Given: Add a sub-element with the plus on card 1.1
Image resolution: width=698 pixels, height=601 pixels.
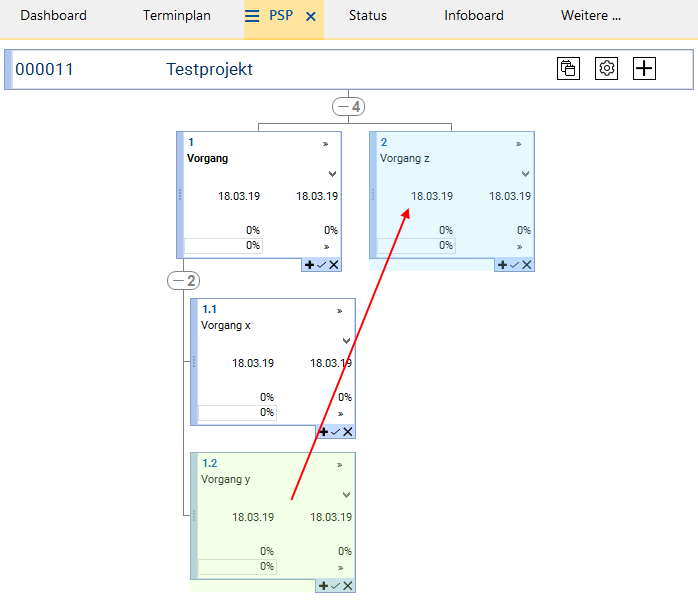Looking at the screenshot, I should (324, 432).
